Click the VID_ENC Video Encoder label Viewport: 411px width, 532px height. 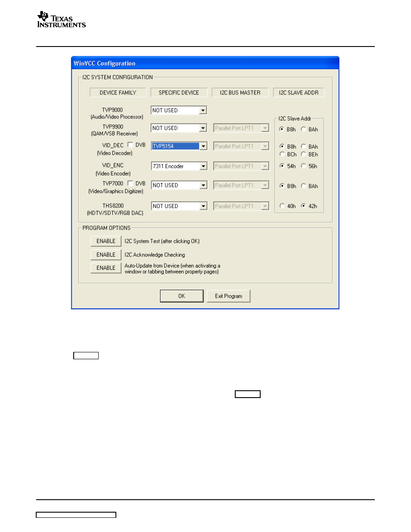click(113, 169)
